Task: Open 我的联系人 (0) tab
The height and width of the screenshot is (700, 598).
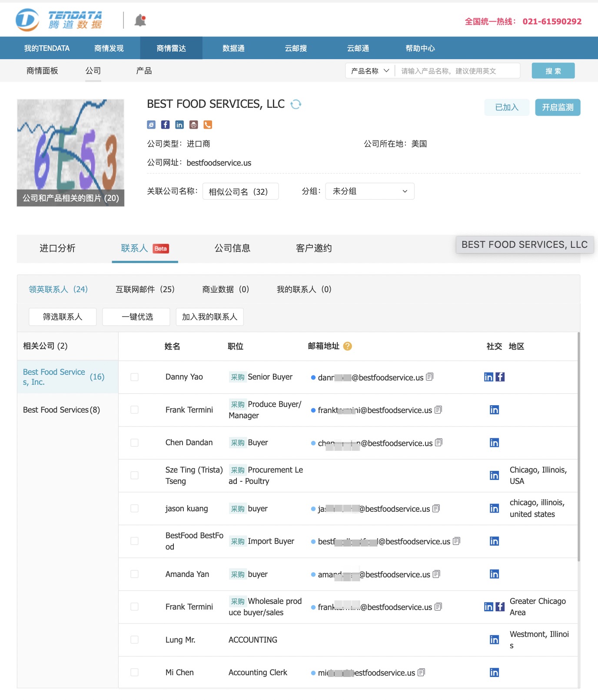Action: coord(304,290)
